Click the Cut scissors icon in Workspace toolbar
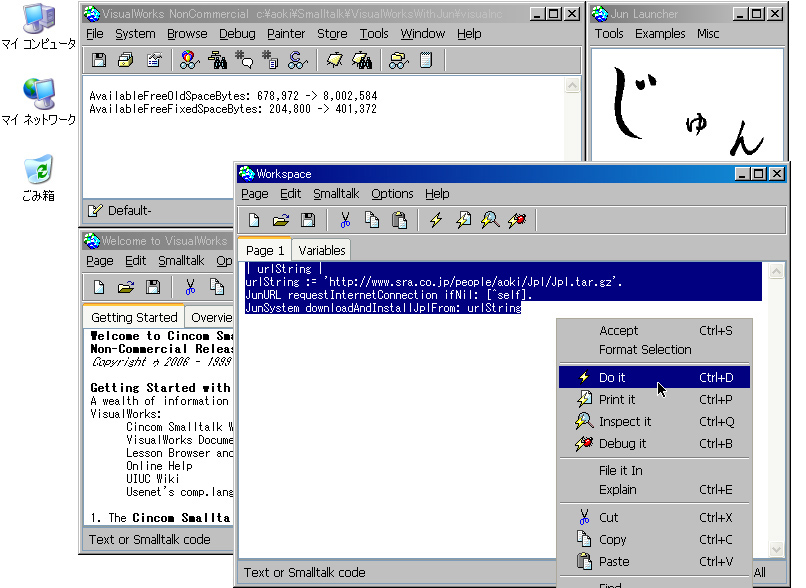The width and height of the screenshot is (806, 588). pos(345,220)
